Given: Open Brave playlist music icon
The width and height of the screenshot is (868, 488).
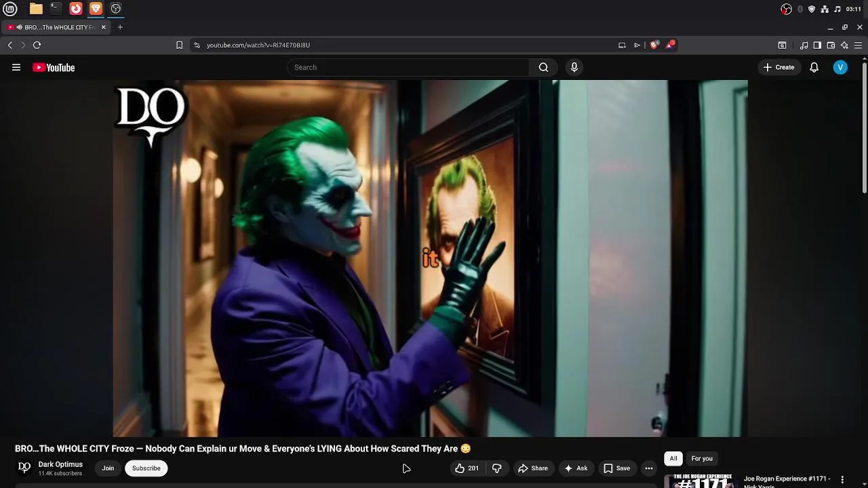Looking at the screenshot, I should click(x=804, y=45).
